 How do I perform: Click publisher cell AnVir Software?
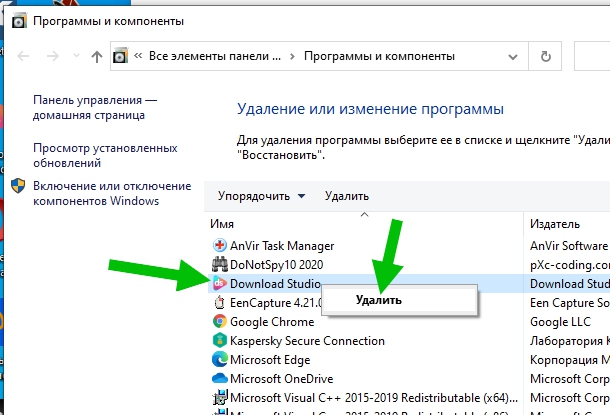coord(569,245)
